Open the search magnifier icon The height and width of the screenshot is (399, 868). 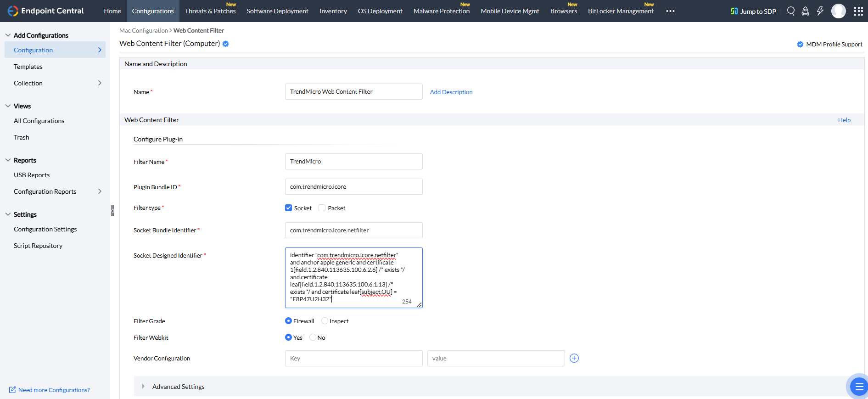[790, 11]
